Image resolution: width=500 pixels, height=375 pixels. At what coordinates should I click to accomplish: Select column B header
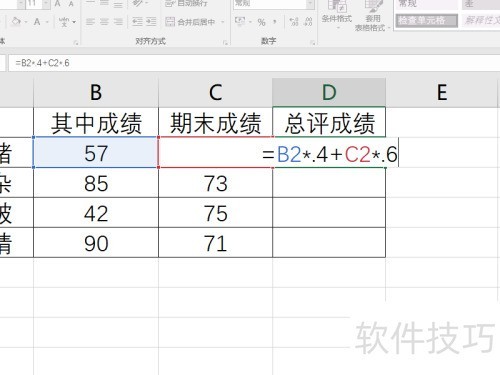pos(96,92)
